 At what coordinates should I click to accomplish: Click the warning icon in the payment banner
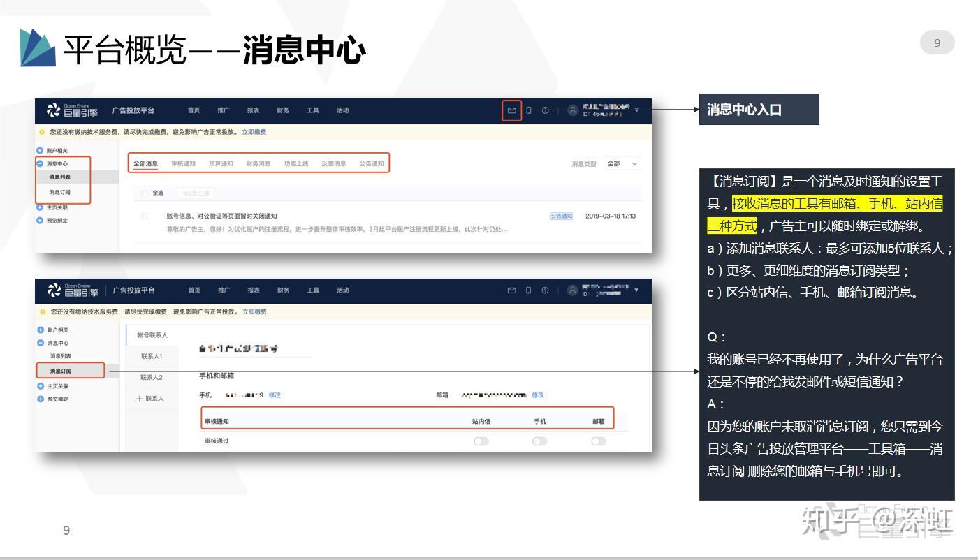coord(43,132)
